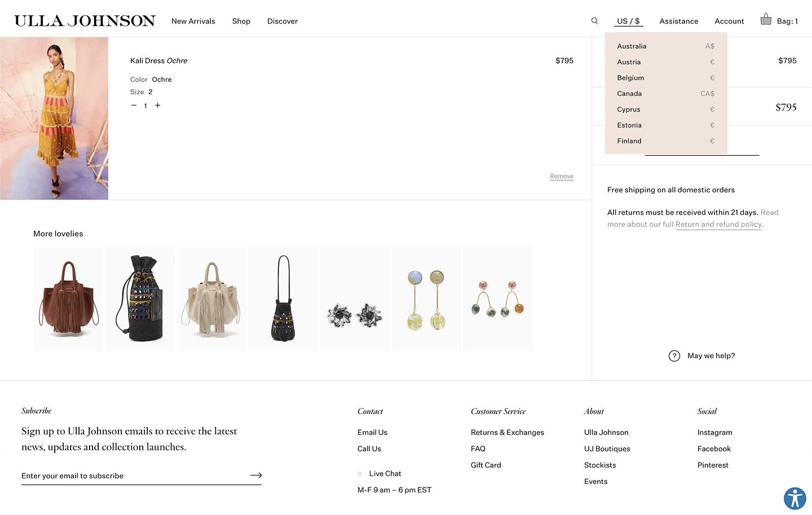Submit email via the subscribe arrow icon
The height and width of the screenshot is (515, 812).
pos(256,475)
